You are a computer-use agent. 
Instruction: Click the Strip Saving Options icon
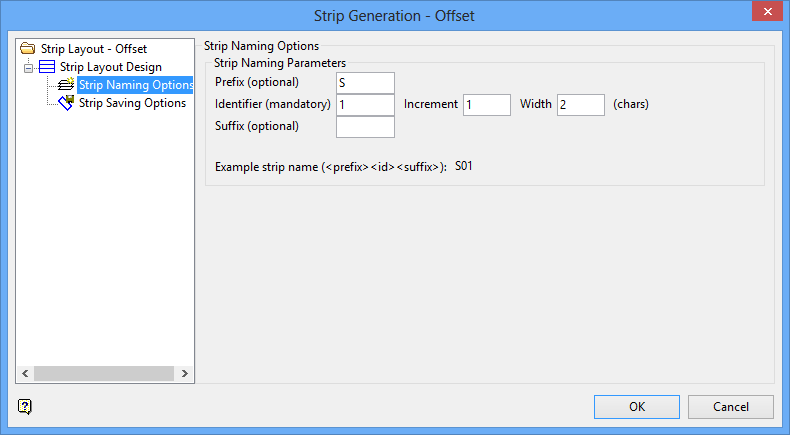tap(66, 103)
